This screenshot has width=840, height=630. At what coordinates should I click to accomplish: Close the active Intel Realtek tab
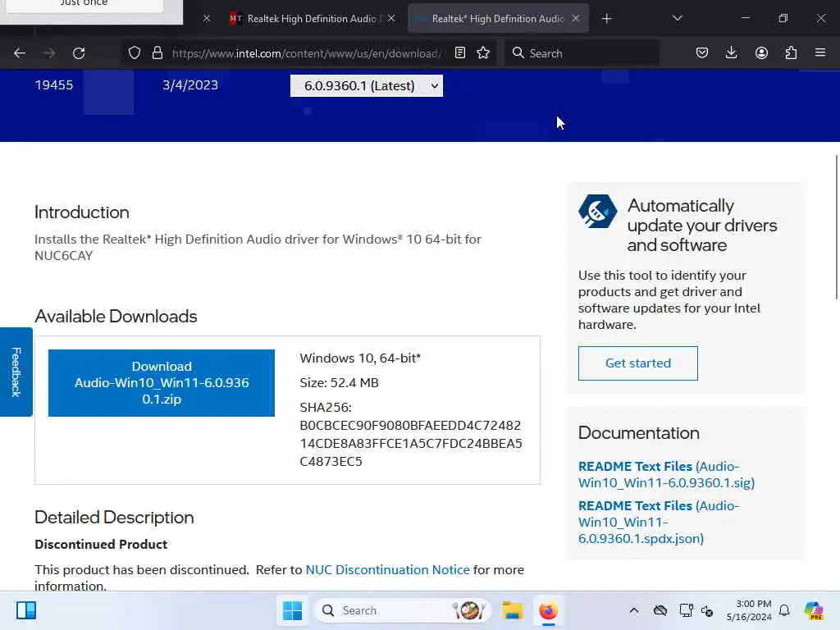[576, 19]
